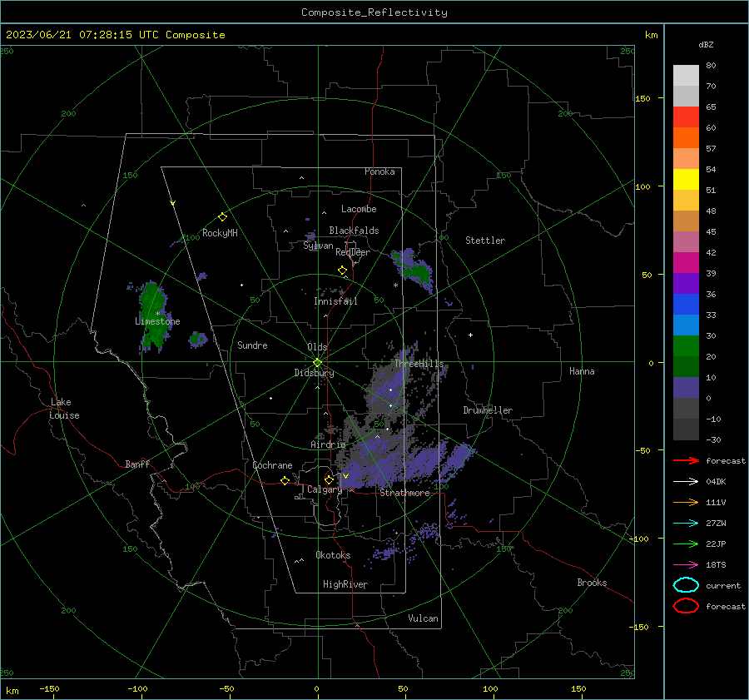Select the orange 57-60 dBZ swatch
The image size is (749, 700).
click(x=686, y=138)
